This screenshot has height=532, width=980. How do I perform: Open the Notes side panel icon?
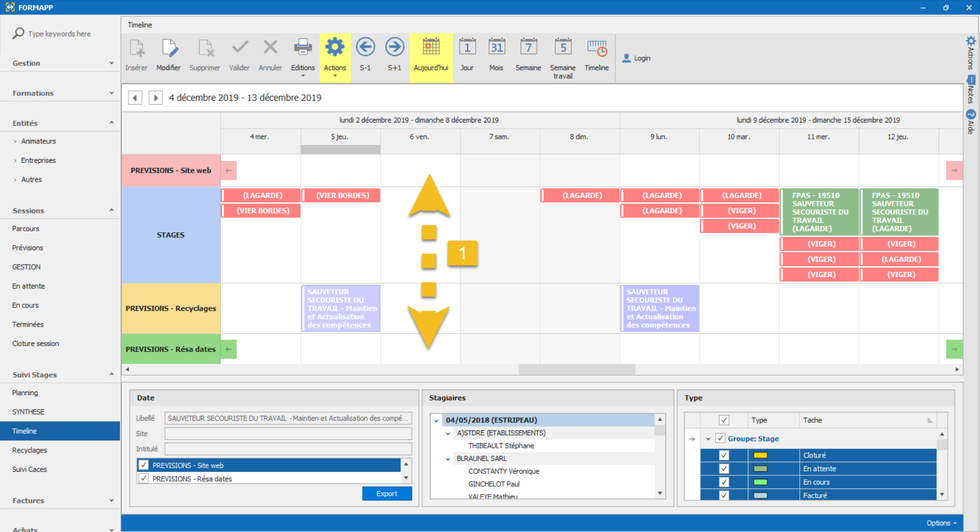[x=971, y=80]
